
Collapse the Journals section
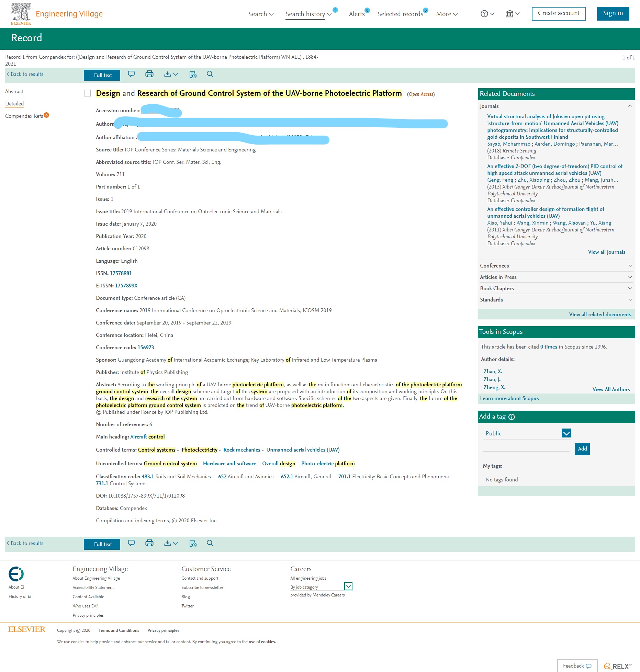click(630, 106)
